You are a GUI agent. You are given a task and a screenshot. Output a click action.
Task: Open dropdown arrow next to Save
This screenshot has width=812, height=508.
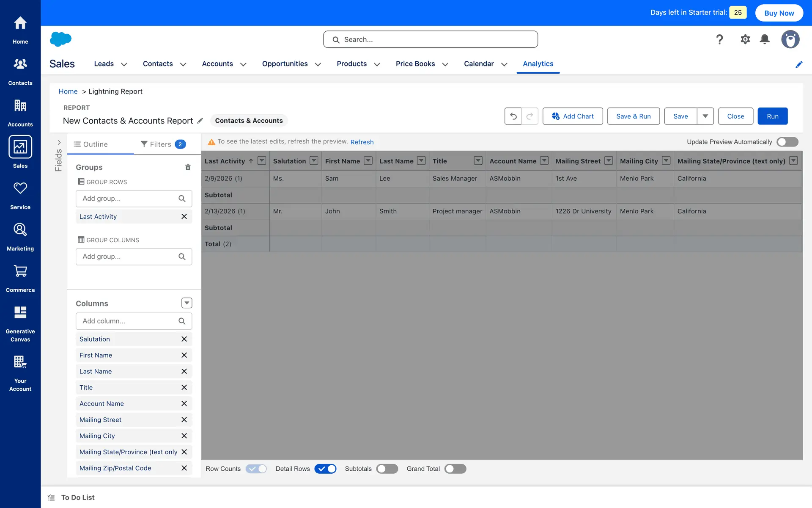(x=705, y=116)
